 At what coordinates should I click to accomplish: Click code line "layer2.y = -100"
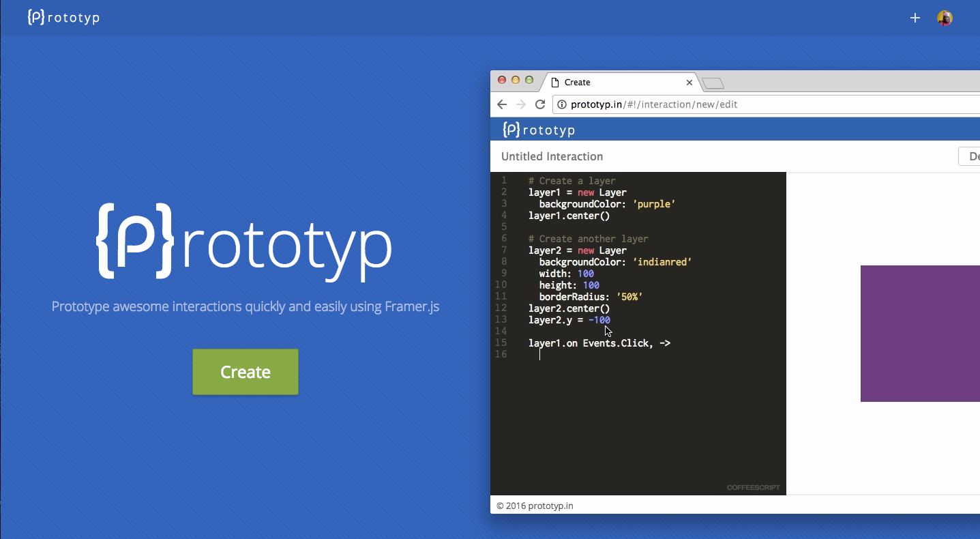(x=569, y=320)
